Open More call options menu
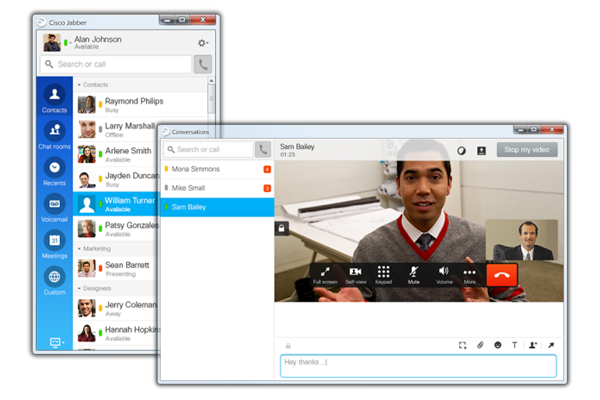Screen dimensions: 600x400 (x=470, y=274)
